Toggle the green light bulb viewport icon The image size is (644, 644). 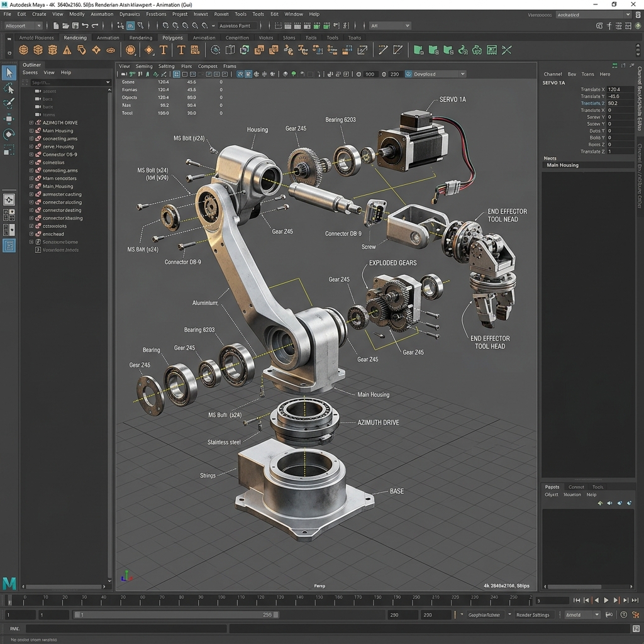294,74
